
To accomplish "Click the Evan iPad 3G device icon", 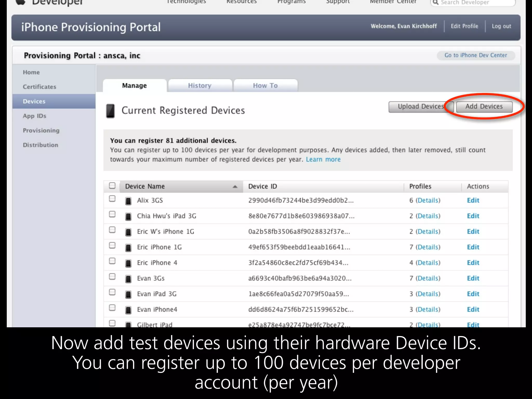I will tap(128, 295).
